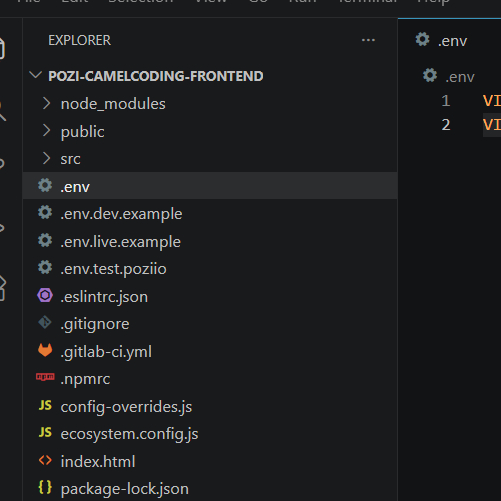Click line number 2 in the editor gutter
Image resolution: width=501 pixels, height=501 pixels.
tap(446, 125)
